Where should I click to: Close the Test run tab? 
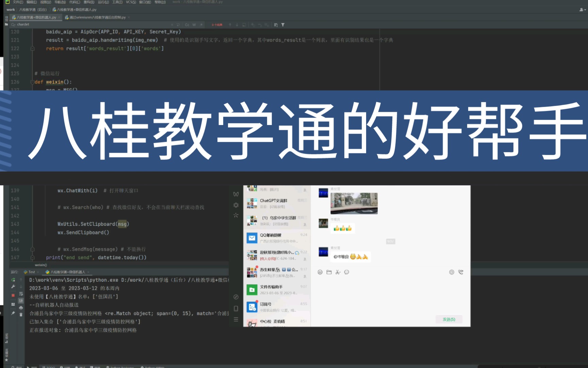pyautogui.click(x=38, y=272)
